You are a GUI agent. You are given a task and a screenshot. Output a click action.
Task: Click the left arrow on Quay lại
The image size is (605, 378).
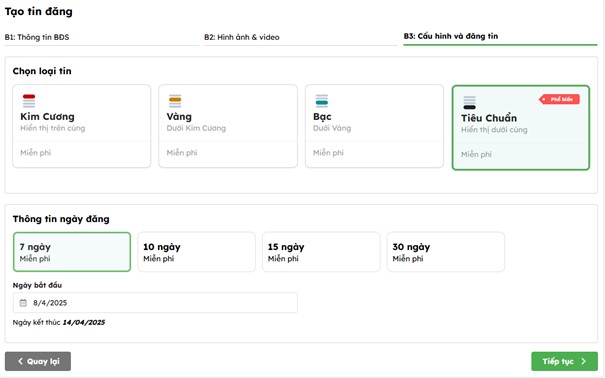pos(20,361)
